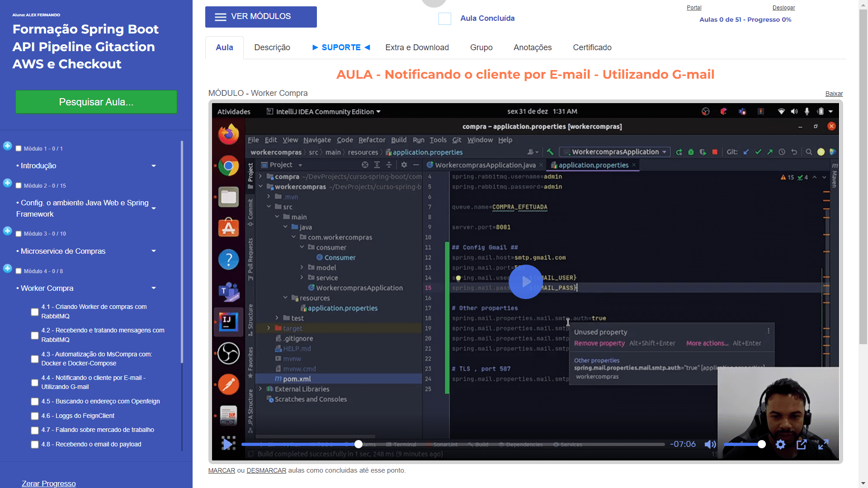Expand the service package in project tree
Image resolution: width=868 pixels, height=488 pixels.
coord(302,277)
